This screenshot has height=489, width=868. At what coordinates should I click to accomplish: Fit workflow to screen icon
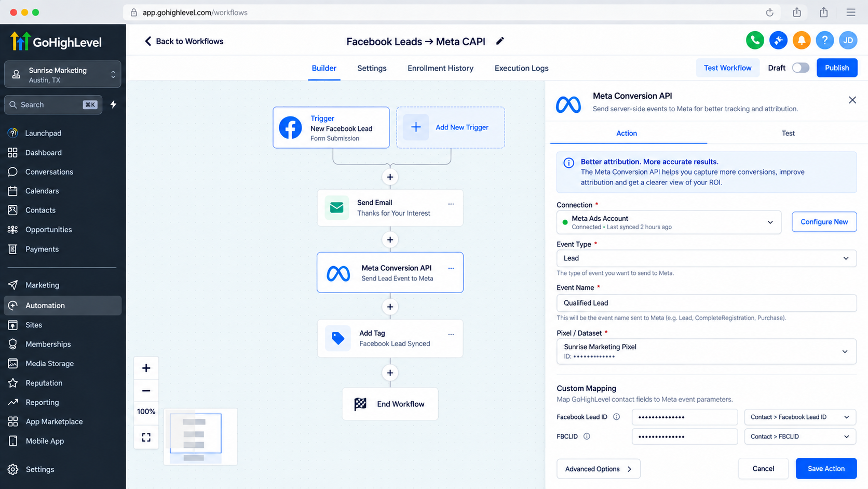tap(146, 438)
